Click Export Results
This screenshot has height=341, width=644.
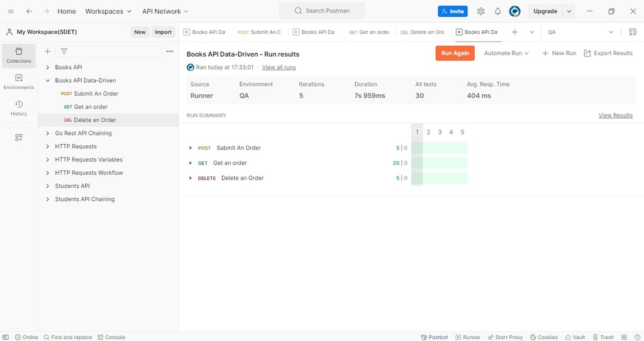[608, 53]
